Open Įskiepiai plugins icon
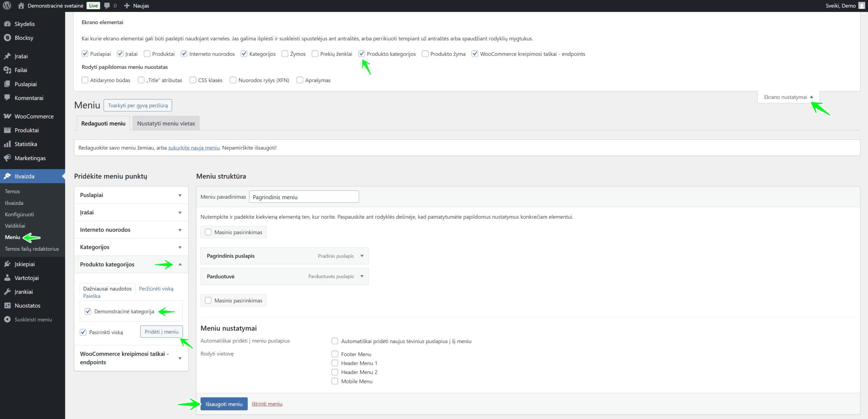This screenshot has width=868, height=419. (x=7, y=264)
